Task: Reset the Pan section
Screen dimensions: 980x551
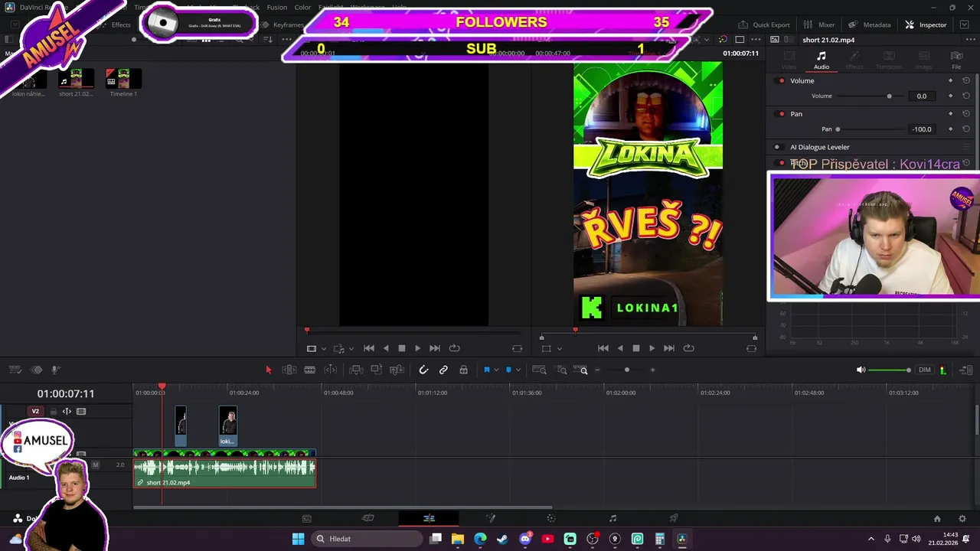Action: [x=966, y=114]
